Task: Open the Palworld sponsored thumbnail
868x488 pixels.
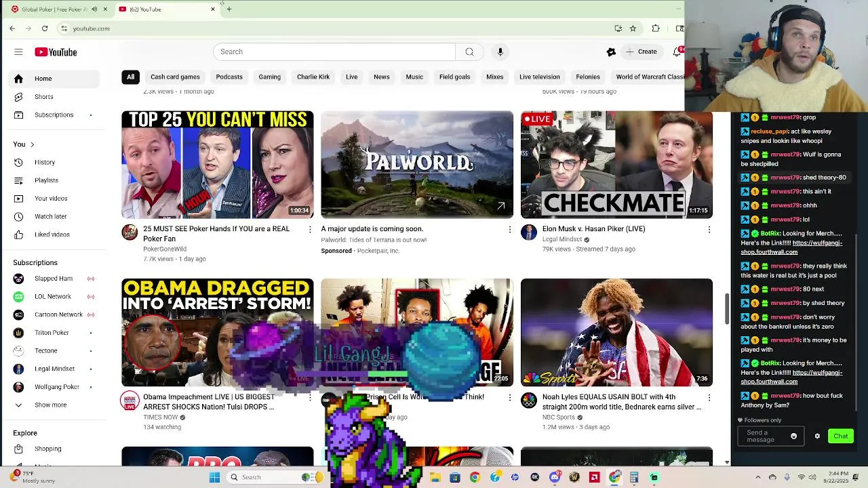Action: (417, 165)
